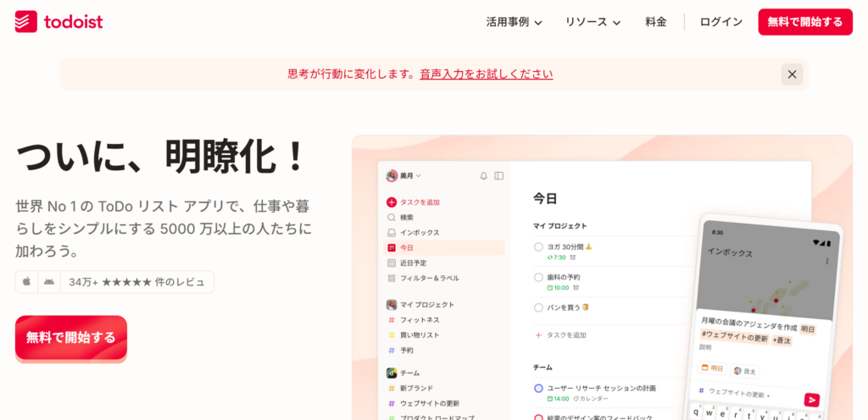Click the magnifier icon beside 検索

pos(392,218)
